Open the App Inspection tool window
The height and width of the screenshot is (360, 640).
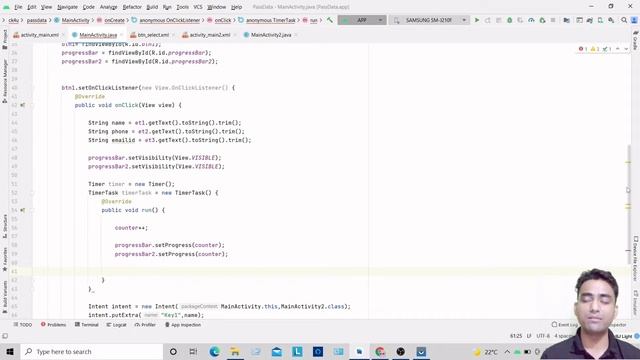(x=183, y=325)
